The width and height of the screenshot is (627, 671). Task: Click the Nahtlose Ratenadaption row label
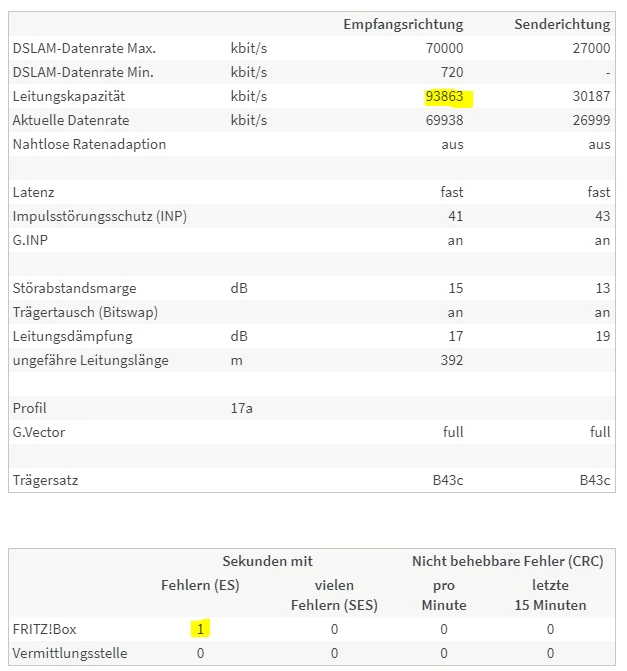(x=89, y=144)
